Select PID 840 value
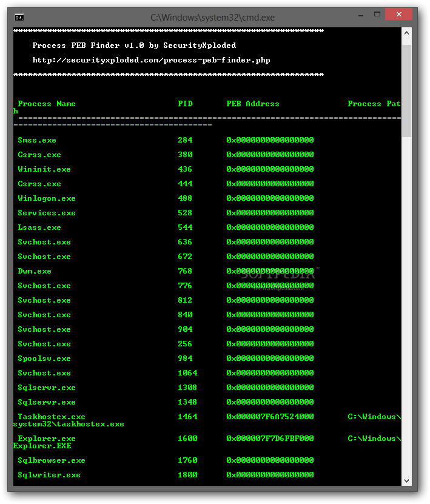 coord(186,315)
